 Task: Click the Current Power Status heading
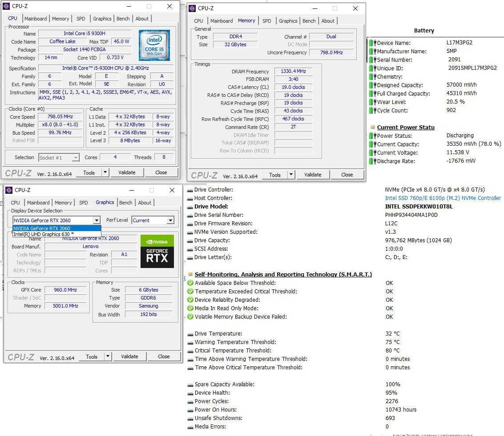point(406,128)
